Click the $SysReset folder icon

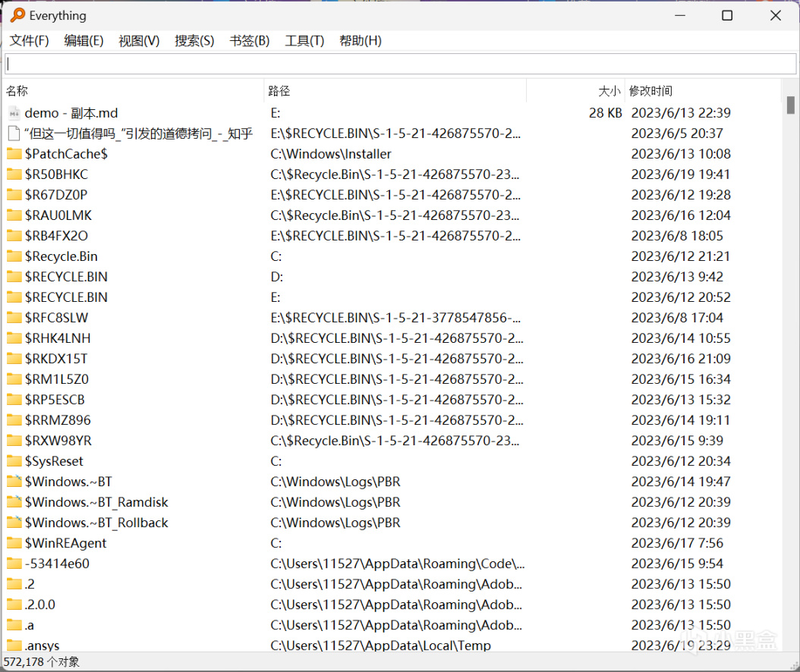(14, 461)
